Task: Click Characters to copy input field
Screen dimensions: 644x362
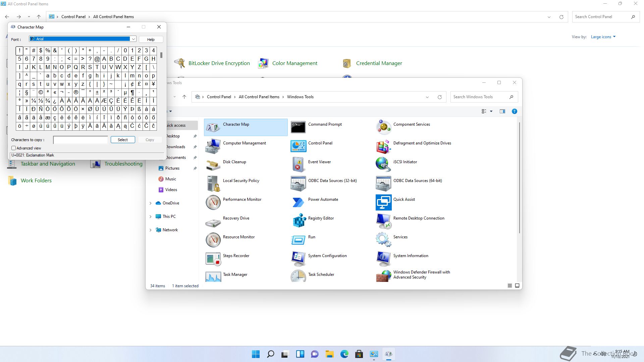Action: click(x=80, y=140)
